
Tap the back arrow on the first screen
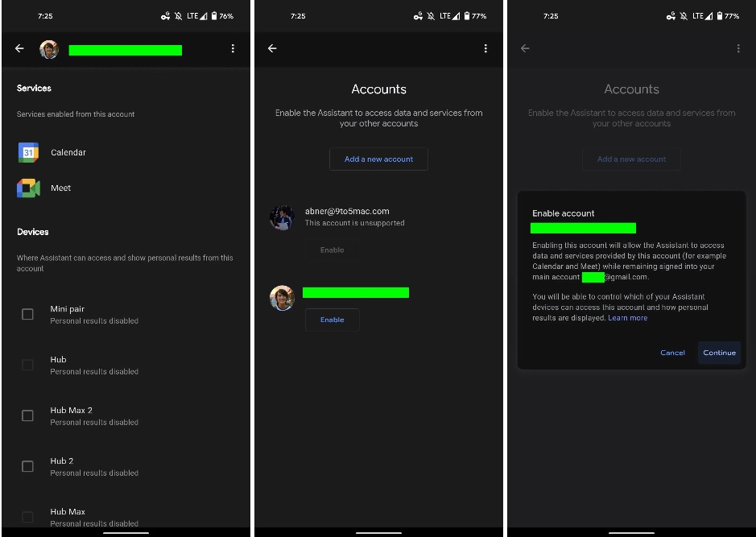tap(19, 49)
